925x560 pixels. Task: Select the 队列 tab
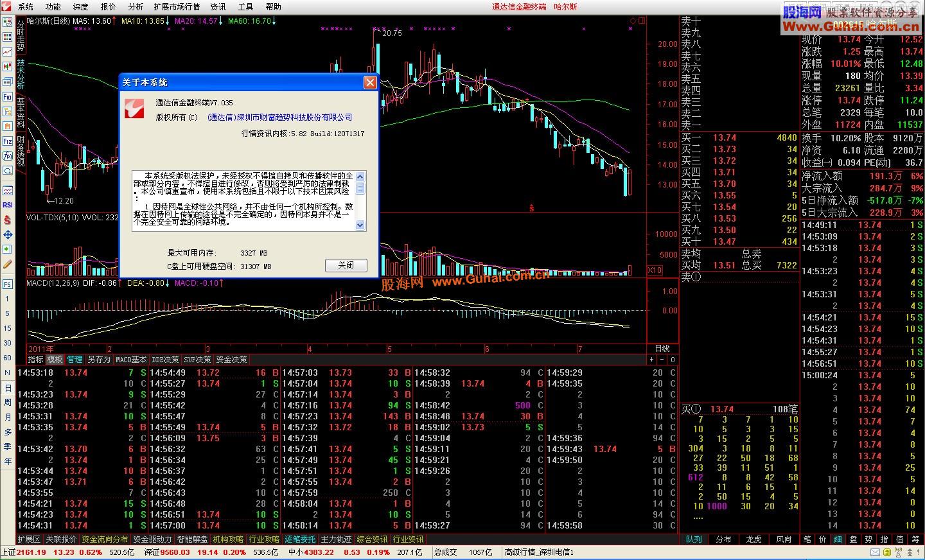694,539
